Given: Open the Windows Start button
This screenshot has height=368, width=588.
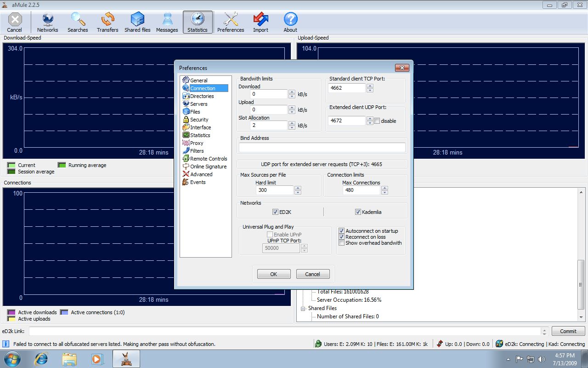Looking at the screenshot, I should [x=12, y=358].
